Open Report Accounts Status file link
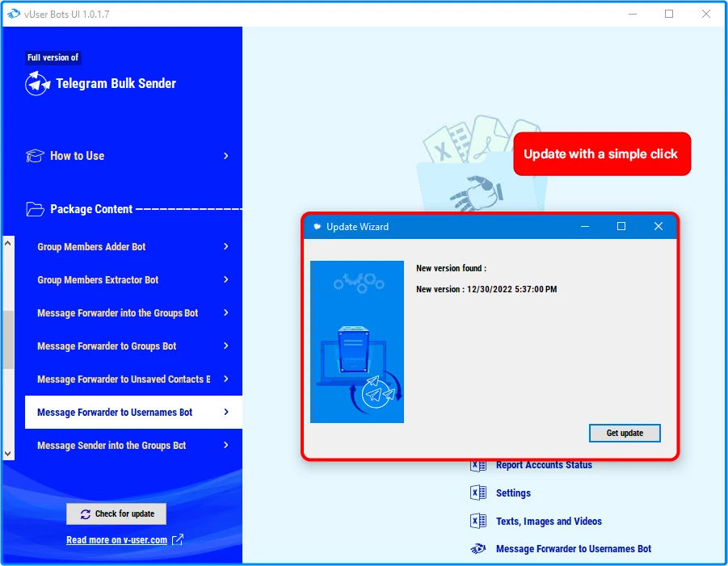Image resolution: width=728 pixels, height=566 pixels. click(x=544, y=465)
